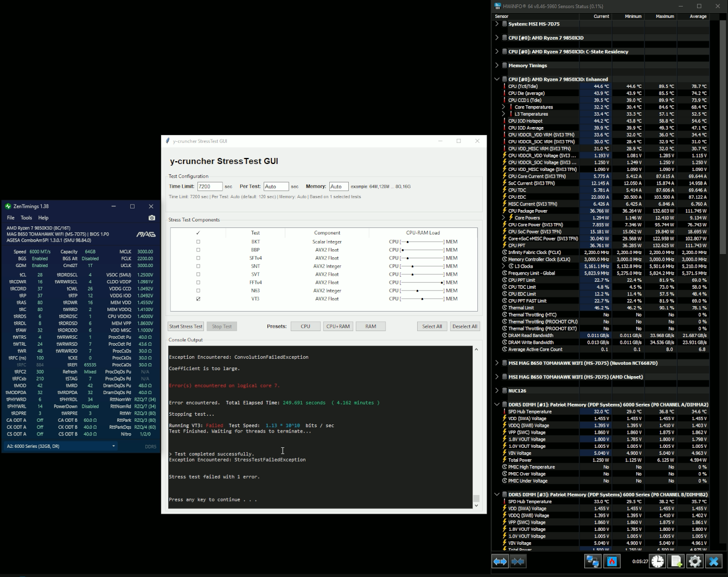The height and width of the screenshot is (577, 728).
Task: Collapse the Ryzen 7 9850X3D: Enhanced group
Action: 497,79
